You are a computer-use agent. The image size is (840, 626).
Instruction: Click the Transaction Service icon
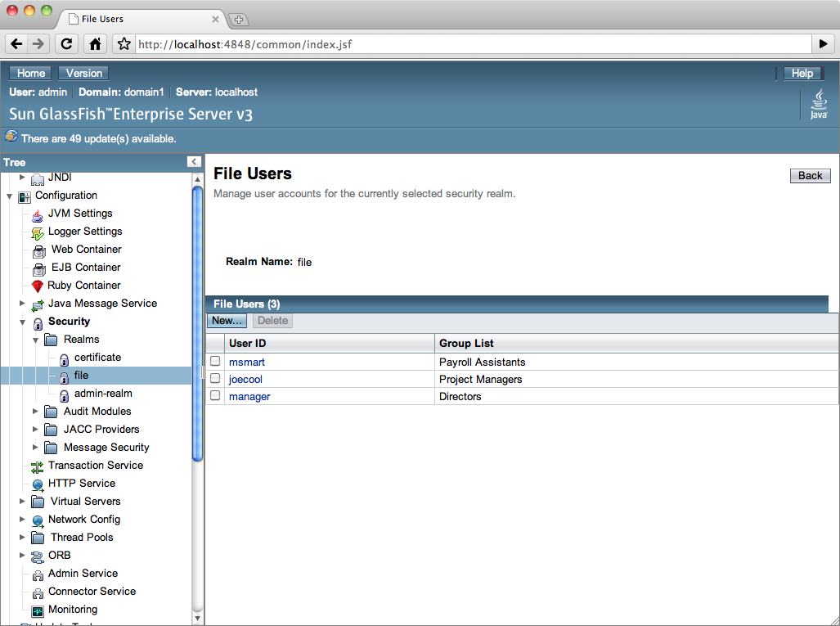point(38,466)
